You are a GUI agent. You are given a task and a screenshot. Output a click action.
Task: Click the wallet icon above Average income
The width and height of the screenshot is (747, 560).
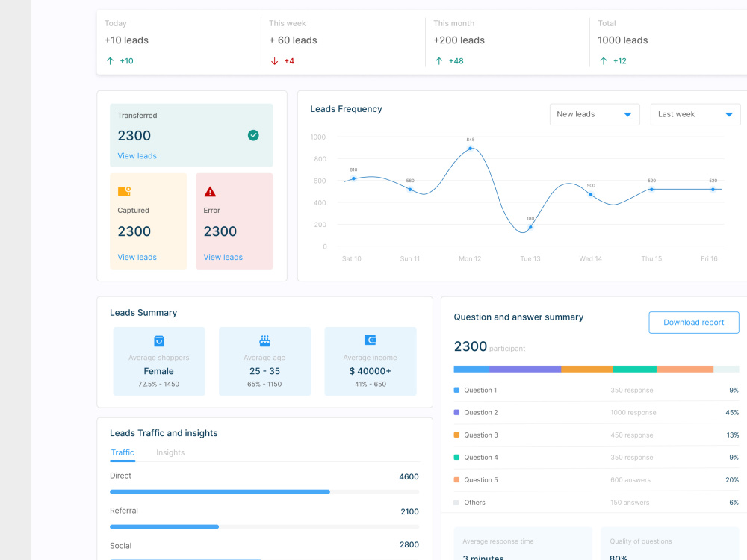[x=371, y=341]
